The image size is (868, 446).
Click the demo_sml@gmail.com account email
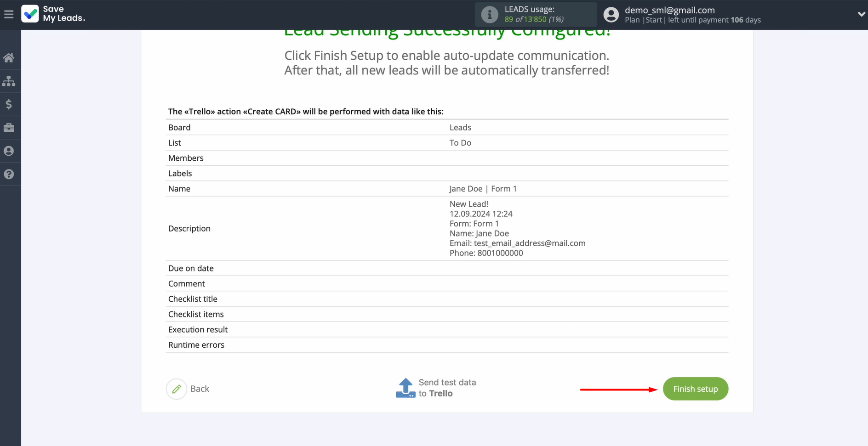[669, 10]
